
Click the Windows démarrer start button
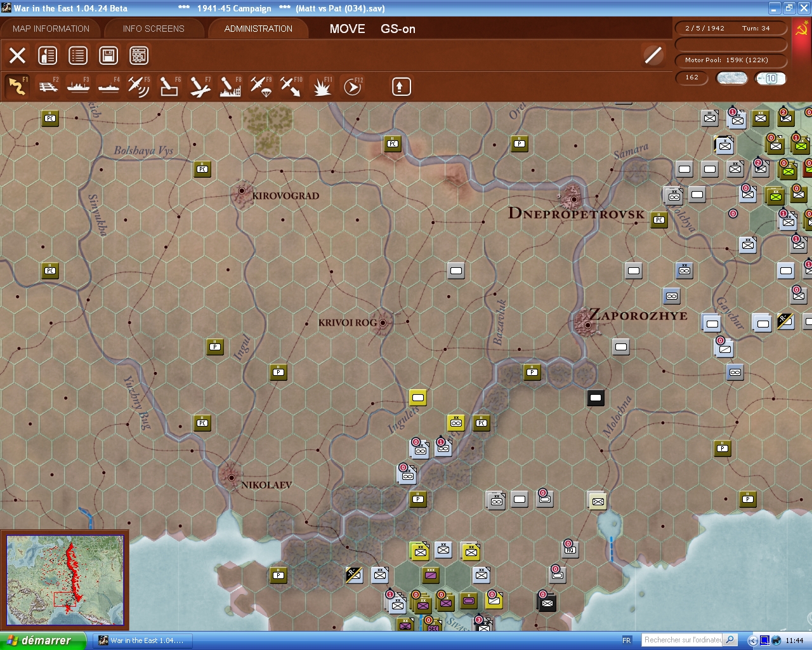pyautogui.click(x=43, y=640)
